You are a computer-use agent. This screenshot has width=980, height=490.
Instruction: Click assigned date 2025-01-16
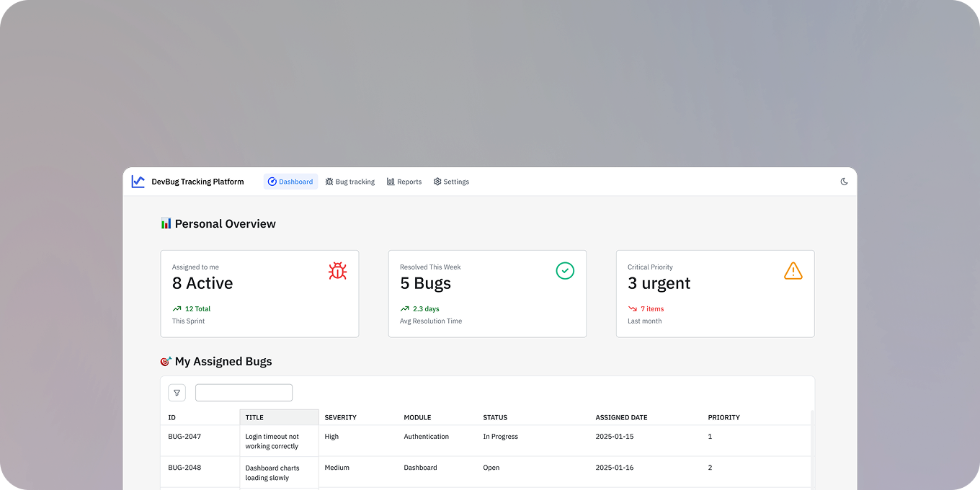615,468
